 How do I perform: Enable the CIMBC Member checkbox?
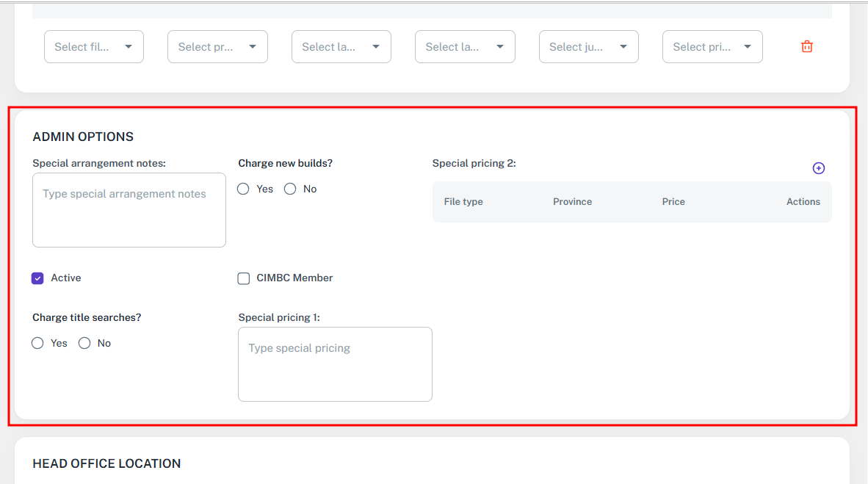[x=244, y=278]
